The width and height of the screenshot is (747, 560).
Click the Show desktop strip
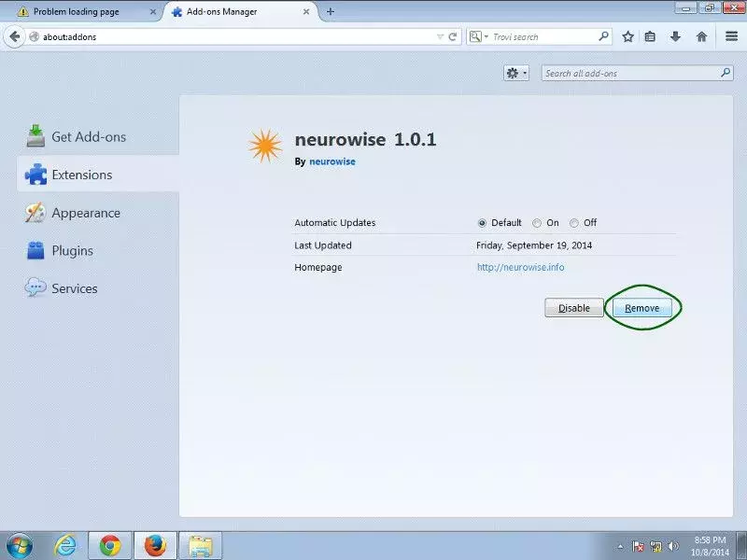pyautogui.click(x=741, y=546)
